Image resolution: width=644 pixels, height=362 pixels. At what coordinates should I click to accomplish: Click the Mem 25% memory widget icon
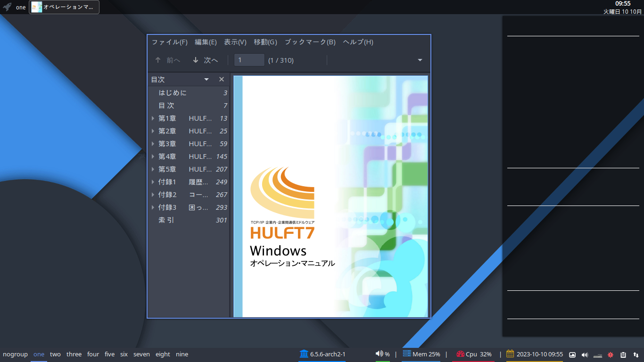point(406,354)
